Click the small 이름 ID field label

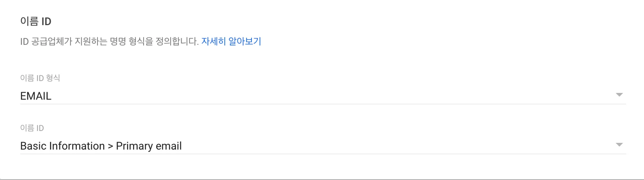(32, 128)
